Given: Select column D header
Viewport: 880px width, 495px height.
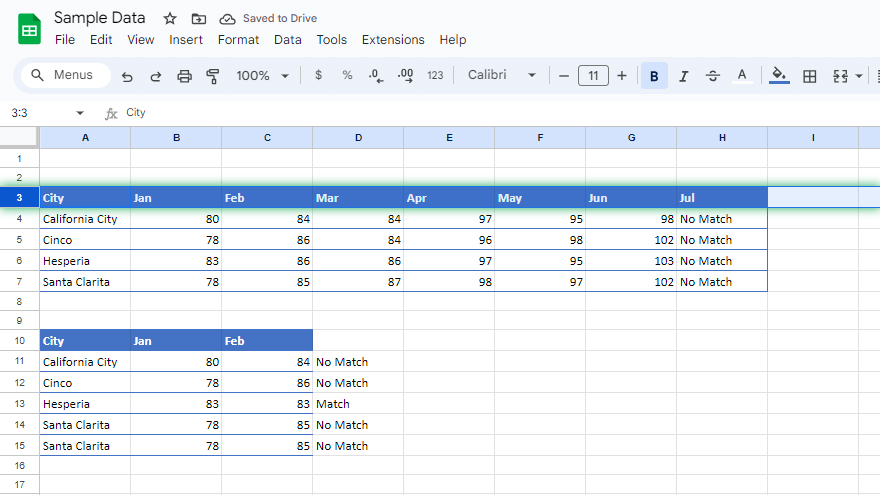Looking at the screenshot, I should pyautogui.click(x=358, y=138).
